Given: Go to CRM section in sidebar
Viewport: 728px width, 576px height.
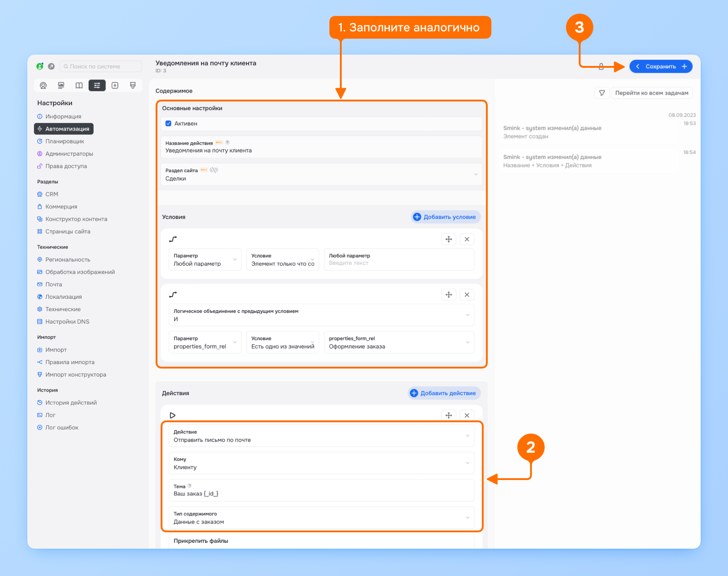Looking at the screenshot, I should coord(48,194).
